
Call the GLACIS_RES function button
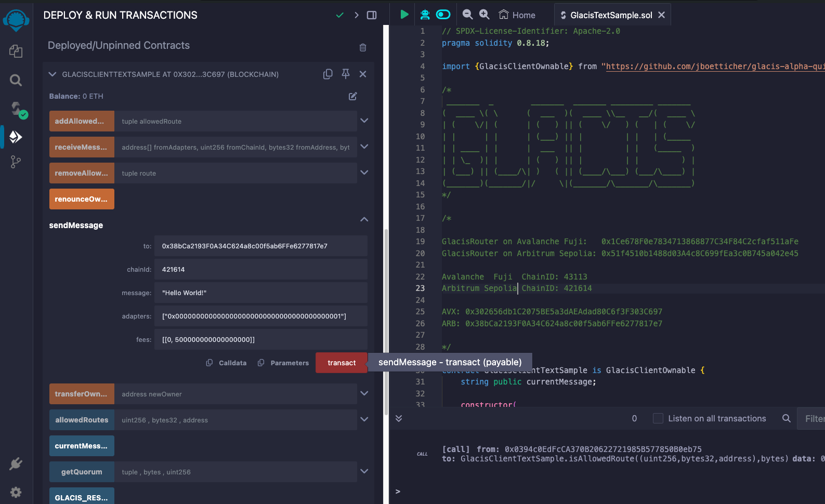tap(82, 496)
